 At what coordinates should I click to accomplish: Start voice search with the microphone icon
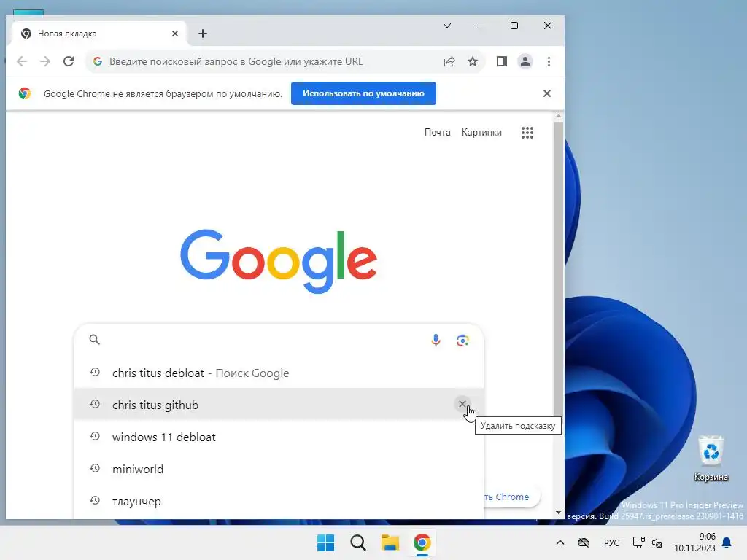(436, 340)
